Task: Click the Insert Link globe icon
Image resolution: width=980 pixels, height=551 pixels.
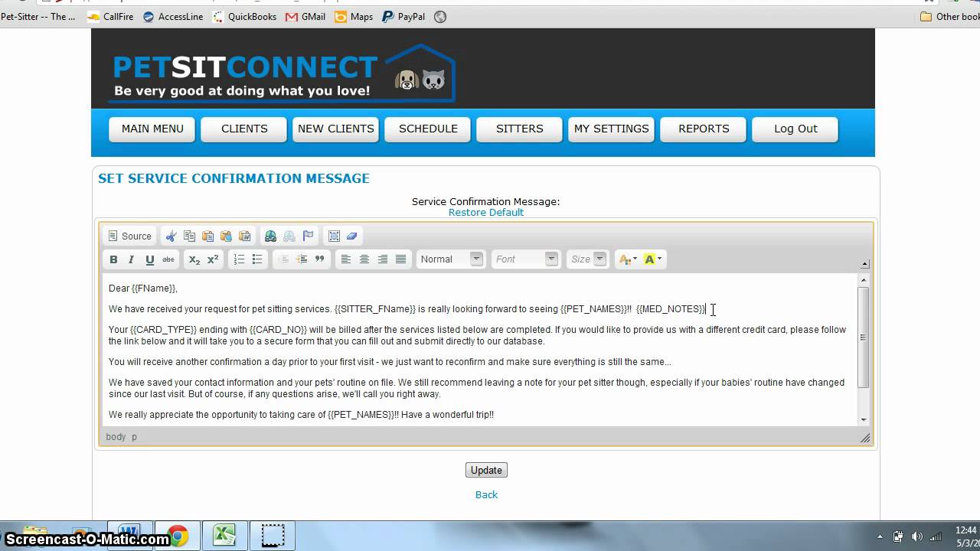Action: click(271, 236)
